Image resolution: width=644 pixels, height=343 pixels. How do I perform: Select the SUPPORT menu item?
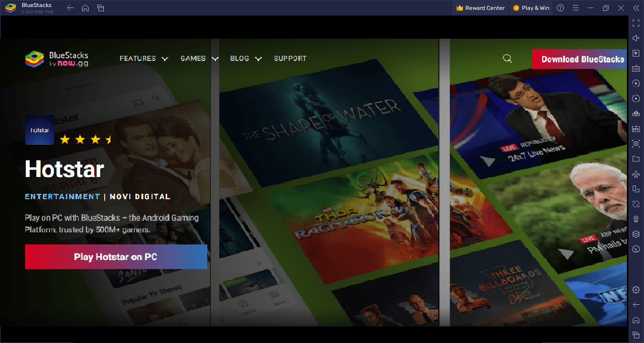[x=290, y=58]
